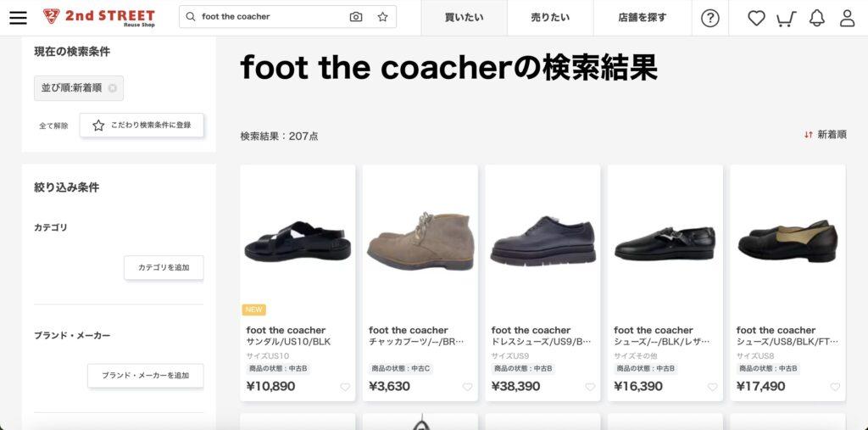868x430 pixels.
Task: Open the shopping cart
Action: 786,19
